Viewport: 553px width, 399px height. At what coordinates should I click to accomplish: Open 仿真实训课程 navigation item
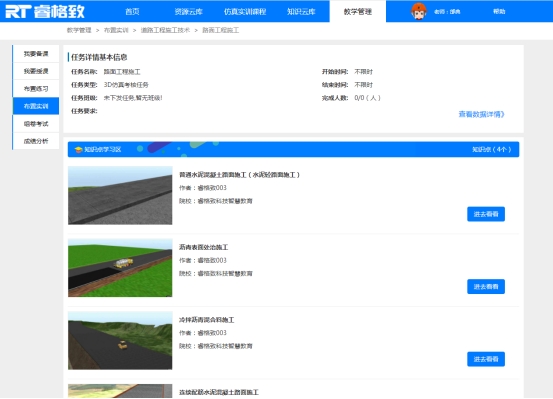click(245, 12)
